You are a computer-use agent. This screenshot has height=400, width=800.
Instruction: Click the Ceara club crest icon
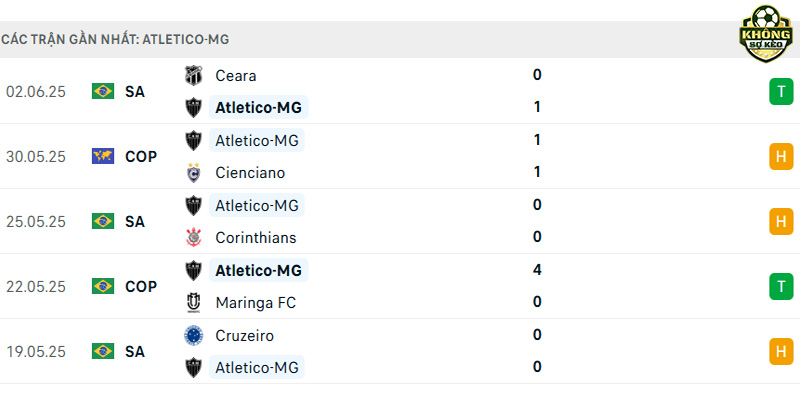[193, 76]
